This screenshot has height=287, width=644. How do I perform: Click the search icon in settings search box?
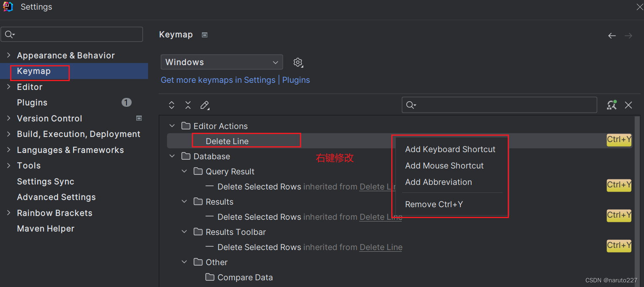(x=10, y=34)
